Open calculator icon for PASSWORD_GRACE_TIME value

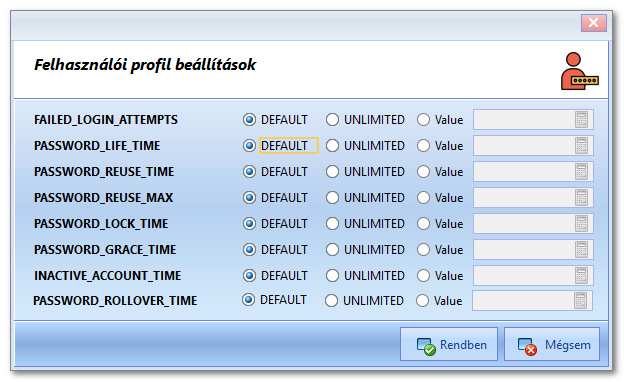coord(581,249)
